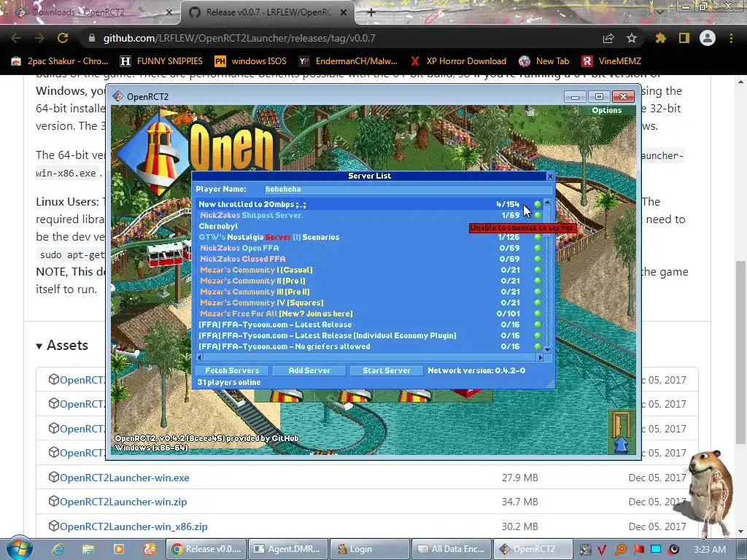This screenshot has width=747, height=560.
Task: Open Windows Explorer from the taskbar
Action: (88, 549)
